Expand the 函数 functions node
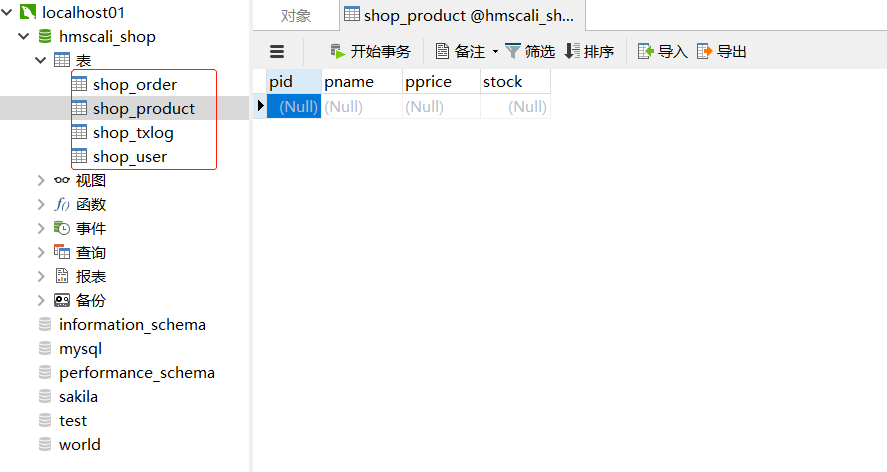The image size is (887, 472). [x=41, y=204]
